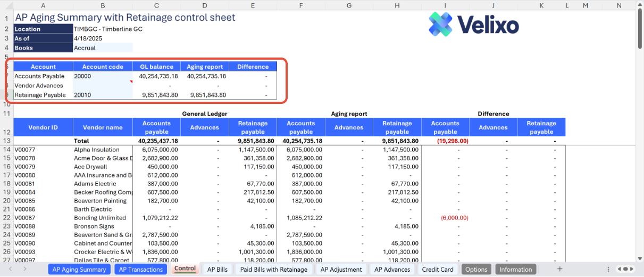This screenshot has width=644, height=277.
Task: Switch to the AP Adjustment tab
Action: [341, 270]
